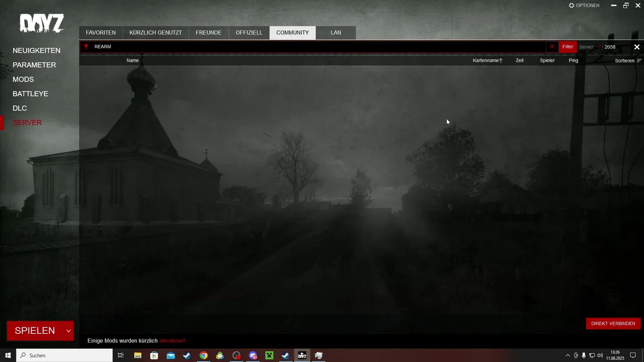
Task: Open the Offiziell server tab
Action: point(249,33)
